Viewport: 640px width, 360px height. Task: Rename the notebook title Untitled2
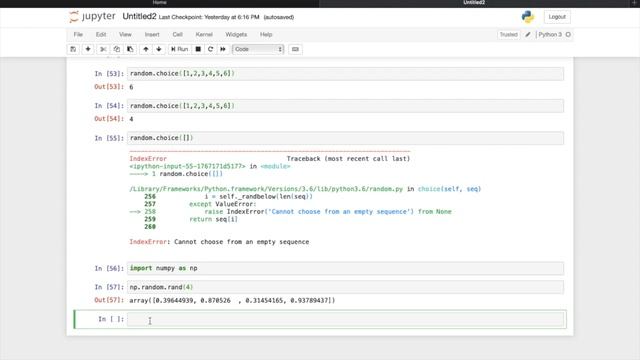tap(139, 16)
